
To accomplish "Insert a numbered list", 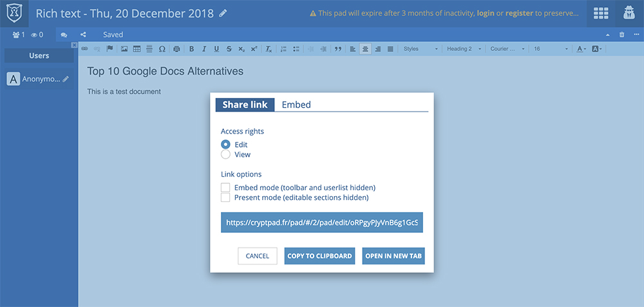I will click(x=283, y=48).
